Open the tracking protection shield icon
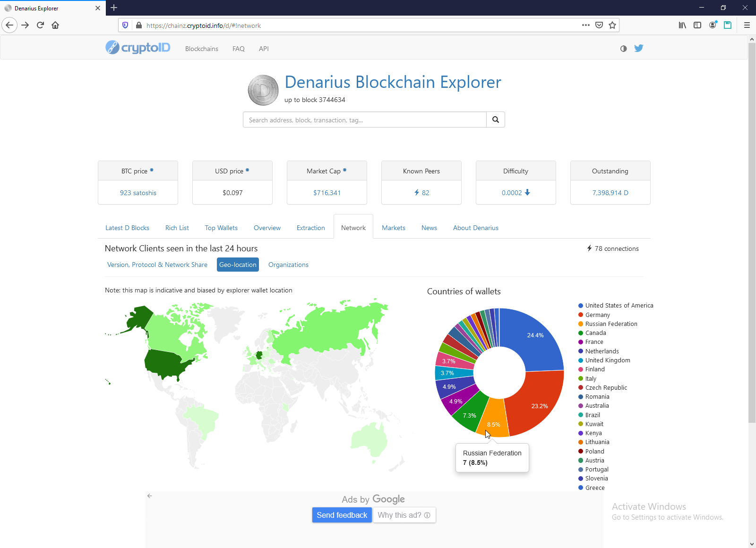The height and width of the screenshot is (548, 756). (x=125, y=26)
